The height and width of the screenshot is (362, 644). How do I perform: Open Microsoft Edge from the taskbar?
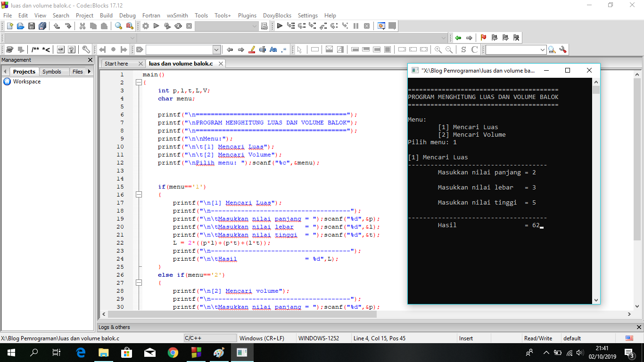81,353
